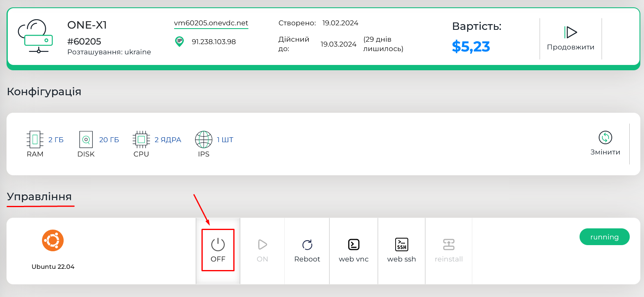The image size is (644, 297).
Task: Click the CPU processor icon
Action: pyautogui.click(x=141, y=139)
